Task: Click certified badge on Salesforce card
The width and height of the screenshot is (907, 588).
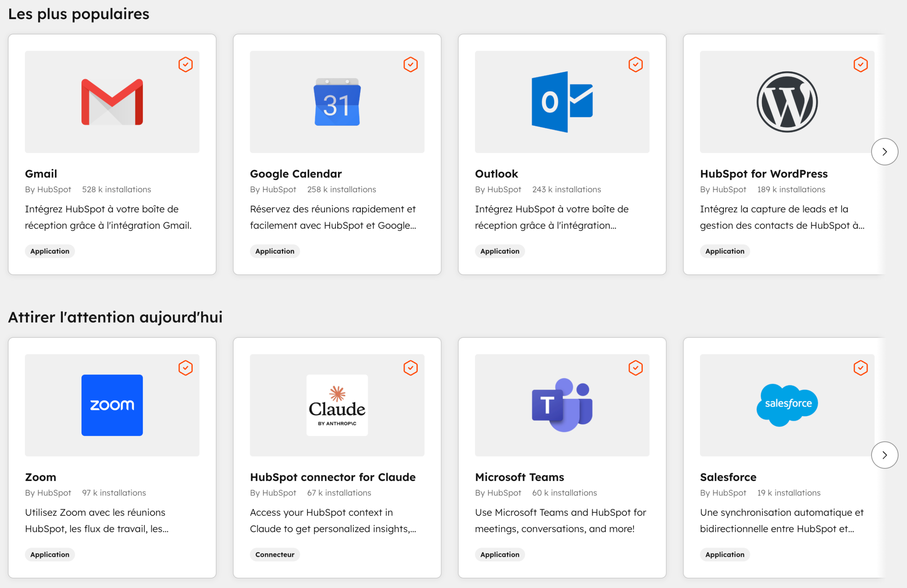Action: 861,368
